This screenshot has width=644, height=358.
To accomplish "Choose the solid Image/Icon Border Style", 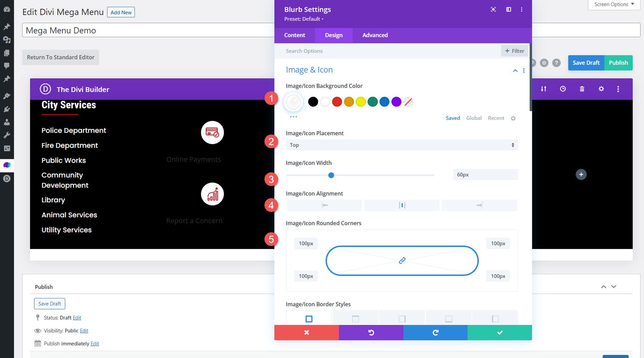I will tap(308, 318).
